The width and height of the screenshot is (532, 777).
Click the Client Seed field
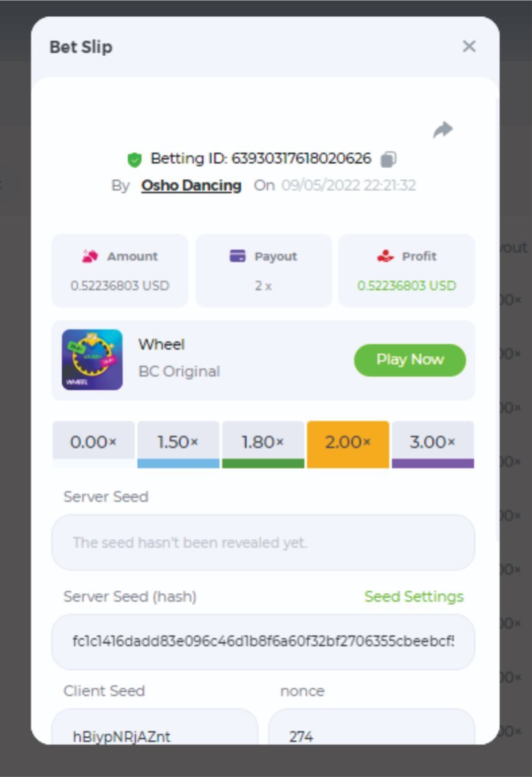pyautogui.click(x=154, y=732)
